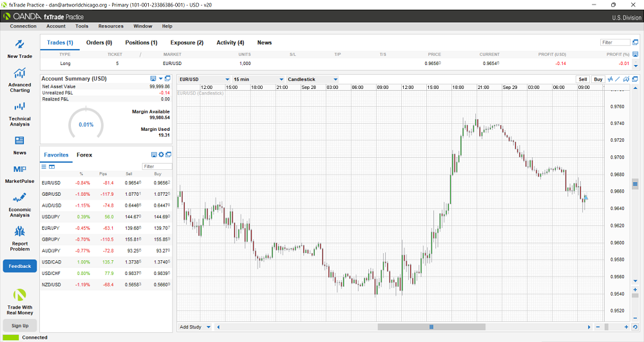The width and height of the screenshot is (644, 342).
Task: Open the EUR/USD instrument dropdown on chart
Action: (204, 79)
